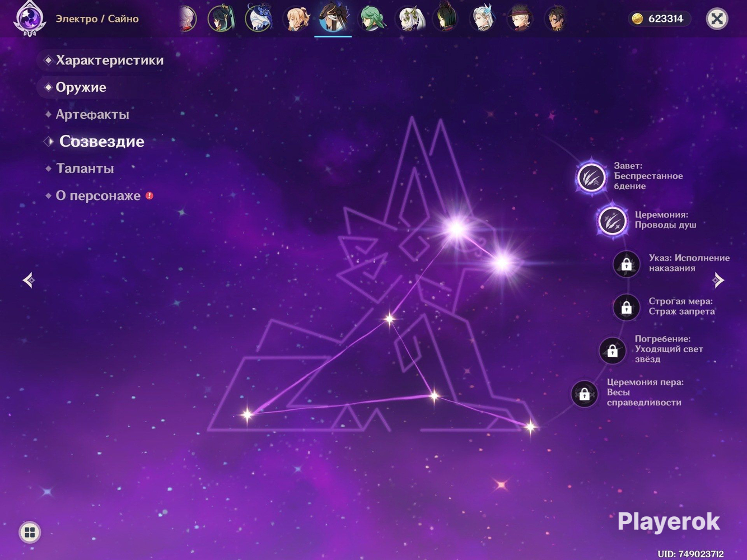Screen dimensions: 747x560
Task: Go to next character with right arrow
Action: click(x=718, y=279)
